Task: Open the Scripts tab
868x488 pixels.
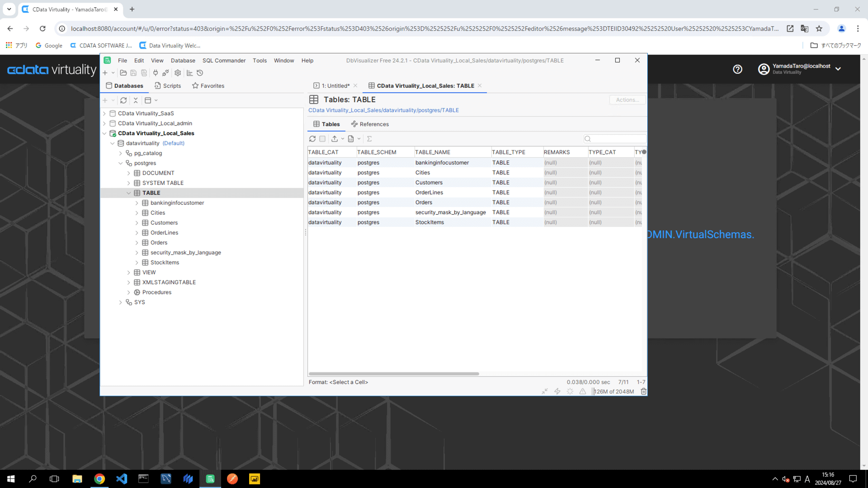Action: pos(168,86)
